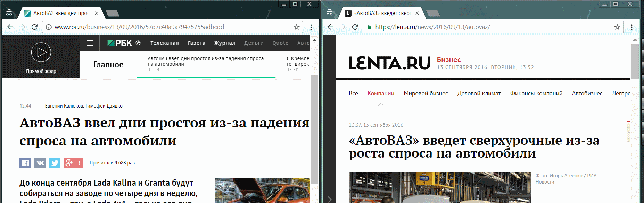Viewport: 644px width, 203px height.
Task: View site info icon in the RBC address bar
Action: pos(49,27)
